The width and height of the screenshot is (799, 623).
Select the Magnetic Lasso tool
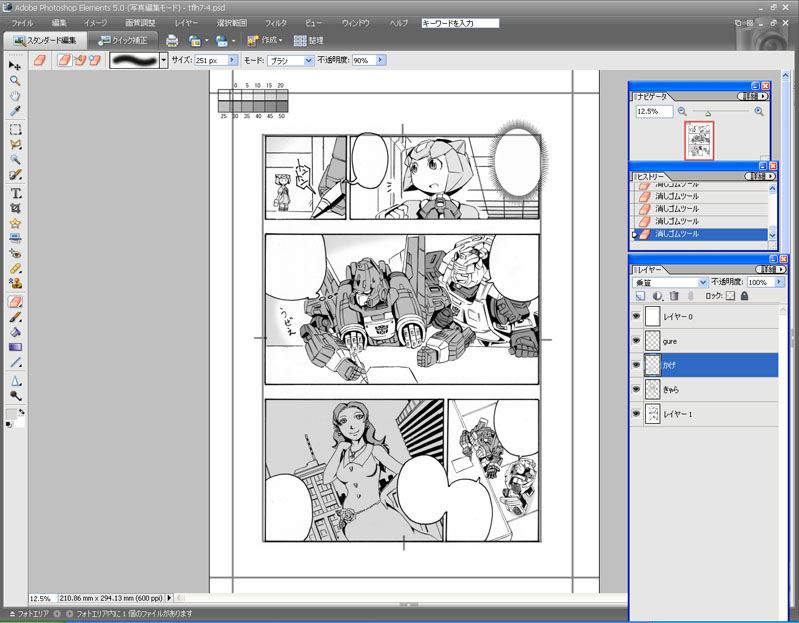click(15, 145)
